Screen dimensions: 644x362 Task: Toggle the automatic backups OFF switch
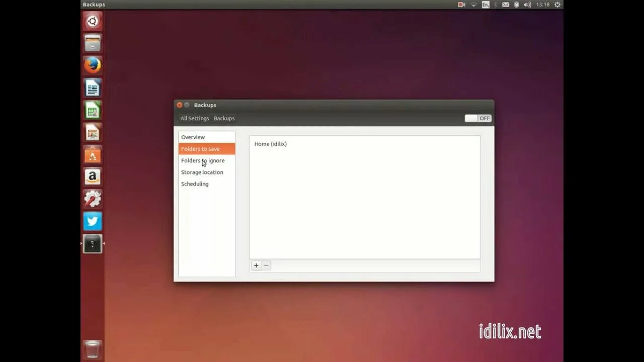click(478, 118)
